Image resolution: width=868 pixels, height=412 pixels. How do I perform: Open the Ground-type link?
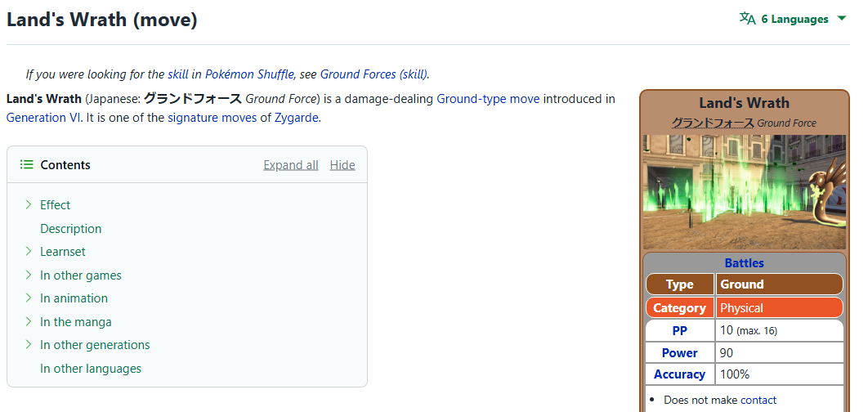pos(472,99)
